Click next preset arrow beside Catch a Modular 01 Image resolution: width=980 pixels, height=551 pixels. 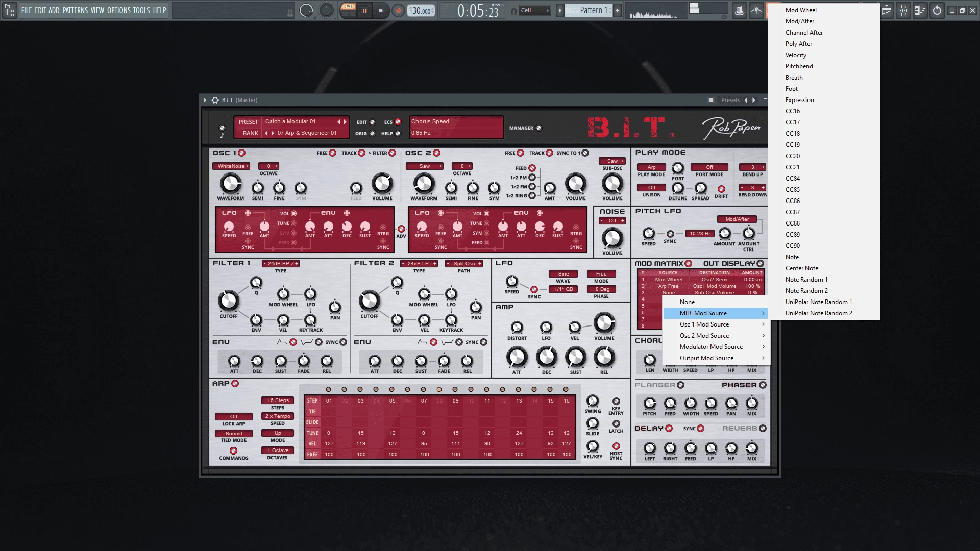tap(346, 122)
